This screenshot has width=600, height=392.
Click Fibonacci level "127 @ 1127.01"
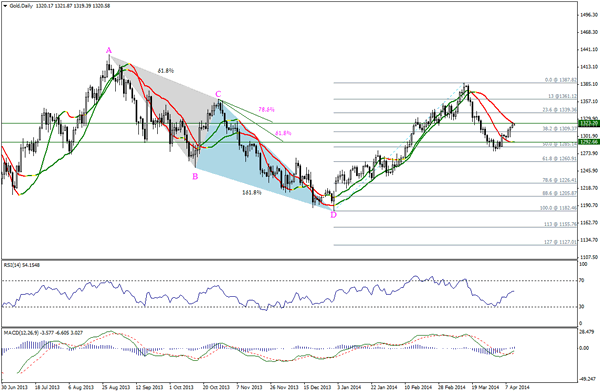[561, 242]
